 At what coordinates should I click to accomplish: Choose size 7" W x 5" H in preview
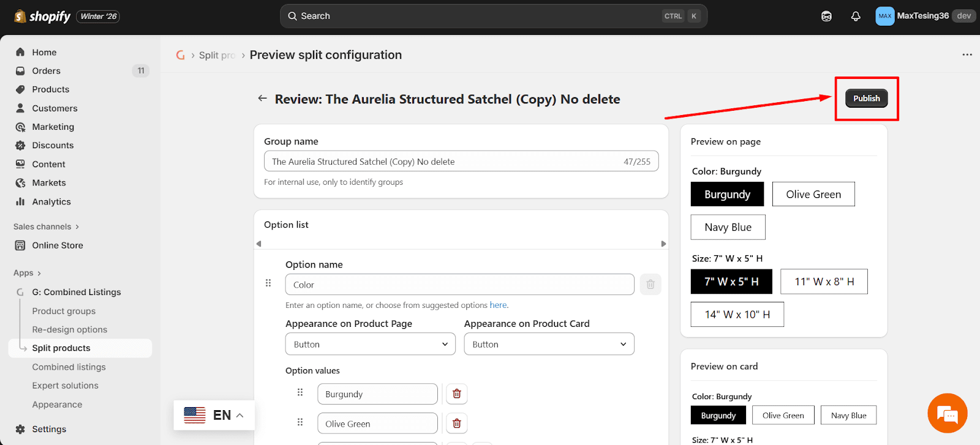coord(731,282)
